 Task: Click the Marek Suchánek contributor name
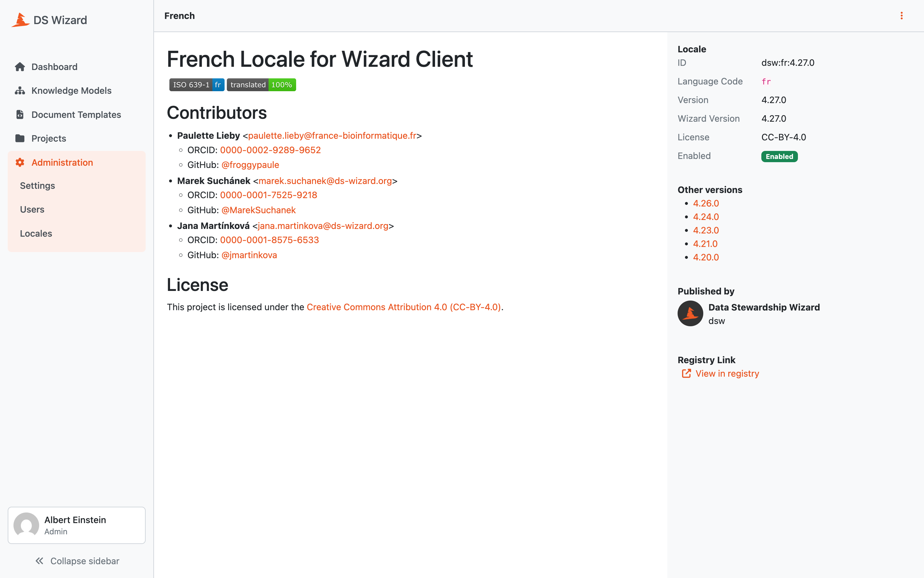(x=213, y=181)
